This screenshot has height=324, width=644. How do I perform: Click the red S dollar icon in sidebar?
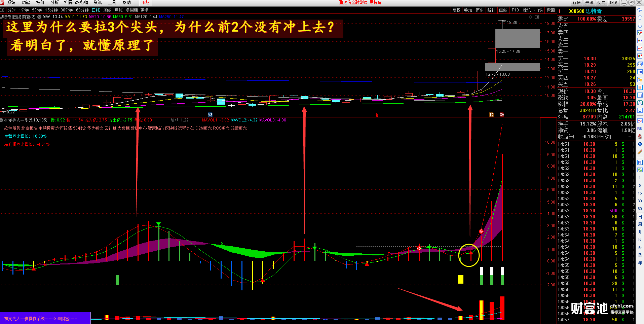[x=640, y=136]
